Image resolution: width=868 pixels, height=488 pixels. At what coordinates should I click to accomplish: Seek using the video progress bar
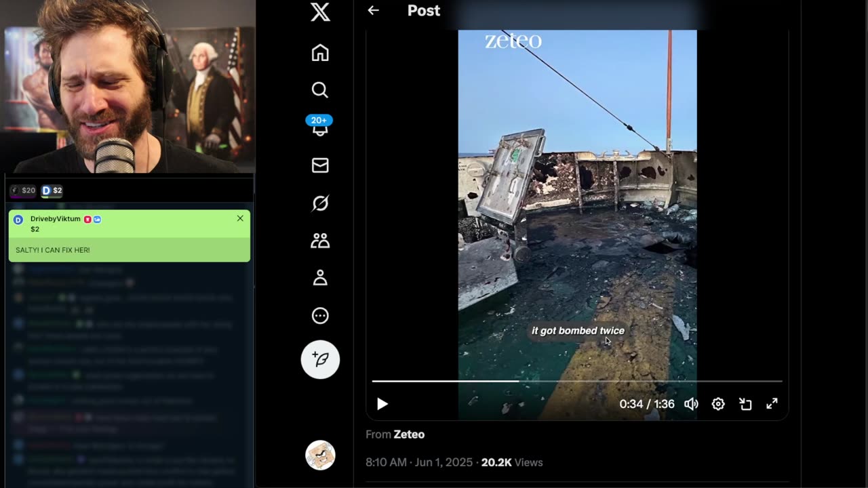tap(577, 381)
